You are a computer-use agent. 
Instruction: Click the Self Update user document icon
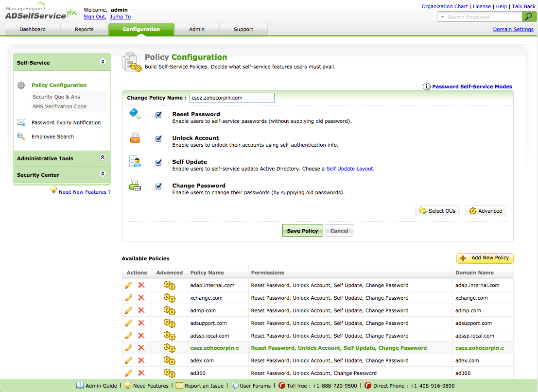[x=135, y=162]
